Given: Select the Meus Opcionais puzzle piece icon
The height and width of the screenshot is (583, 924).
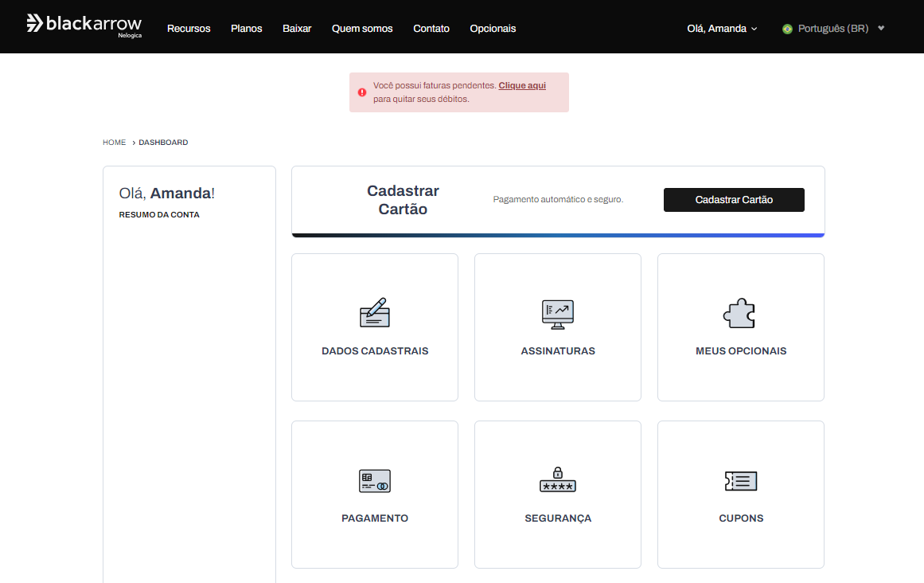Looking at the screenshot, I should pyautogui.click(x=739, y=313).
